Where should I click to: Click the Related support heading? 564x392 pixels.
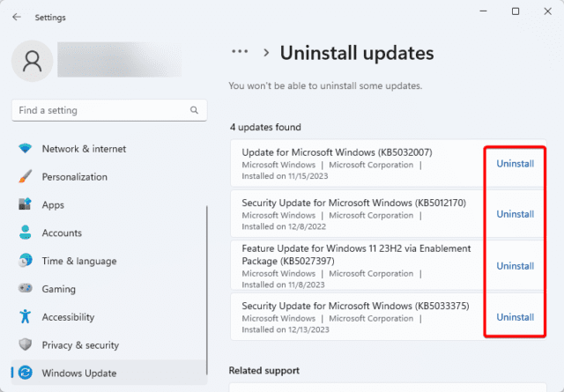(x=264, y=371)
